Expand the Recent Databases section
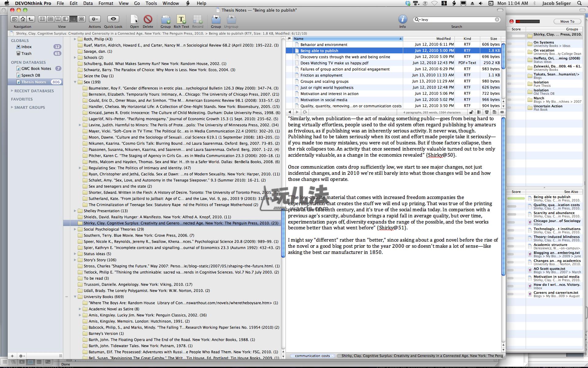 point(12,91)
